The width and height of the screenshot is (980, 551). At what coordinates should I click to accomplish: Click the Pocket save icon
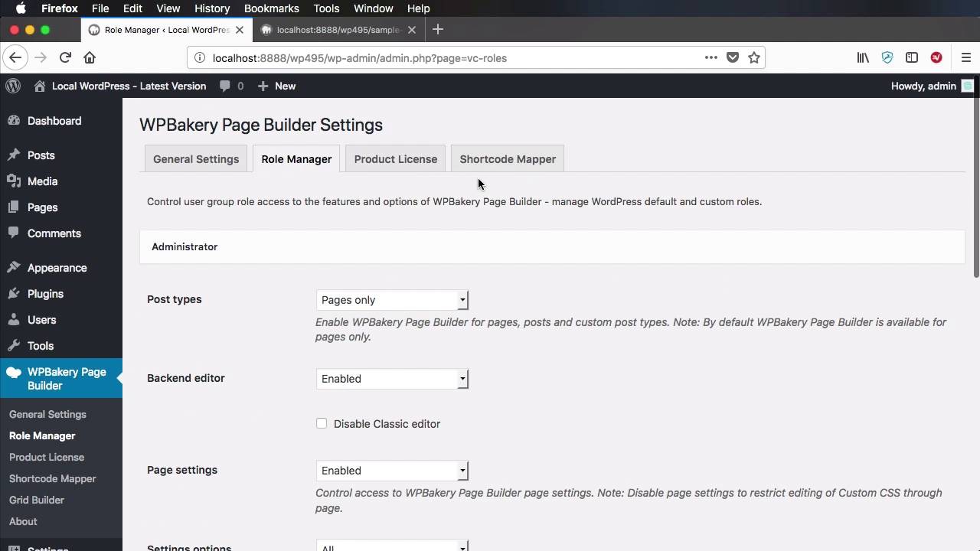(x=733, y=57)
